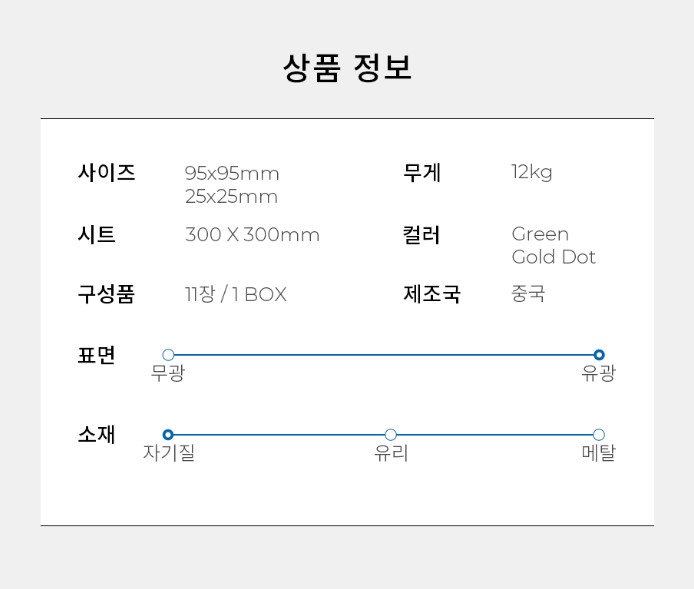Click the 표면 slider track line
This screenshot has width=694, height=589.
pyautogui.click(x=383, y=355)
